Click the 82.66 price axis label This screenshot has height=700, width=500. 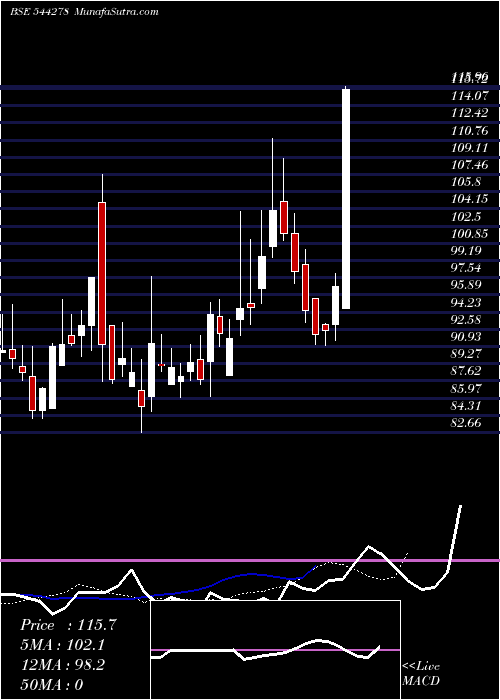(x=467, y=423)
